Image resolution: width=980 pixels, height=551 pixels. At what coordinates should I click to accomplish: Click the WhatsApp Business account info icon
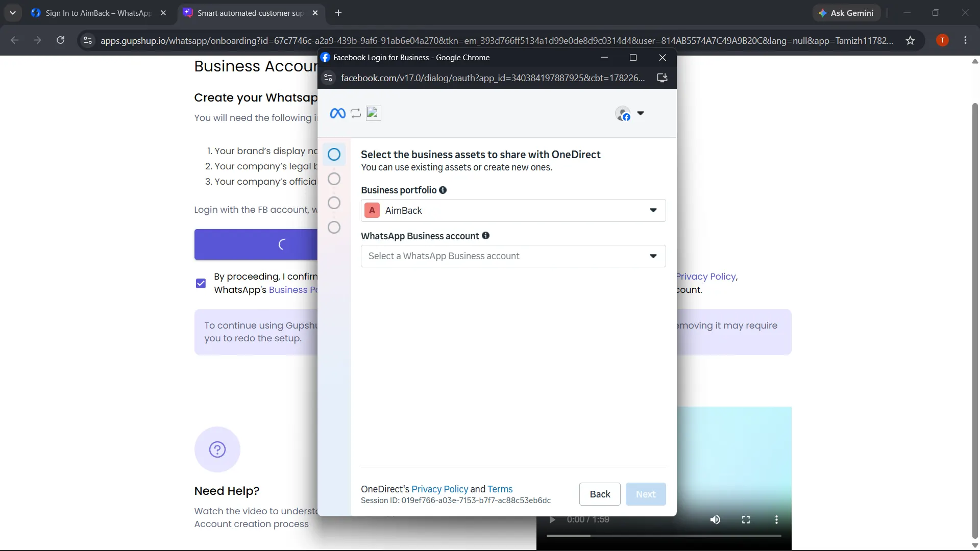(485, 236)
